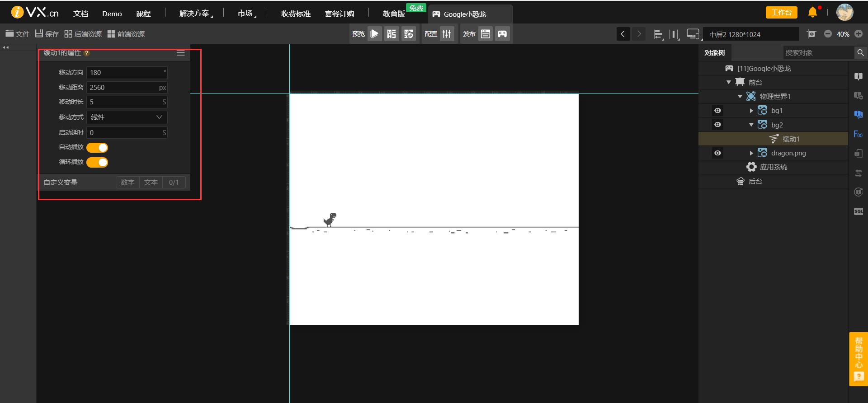Collapse the 前台 tree node
Viewport: 868px width, 403px height.
tap(728, 82)
